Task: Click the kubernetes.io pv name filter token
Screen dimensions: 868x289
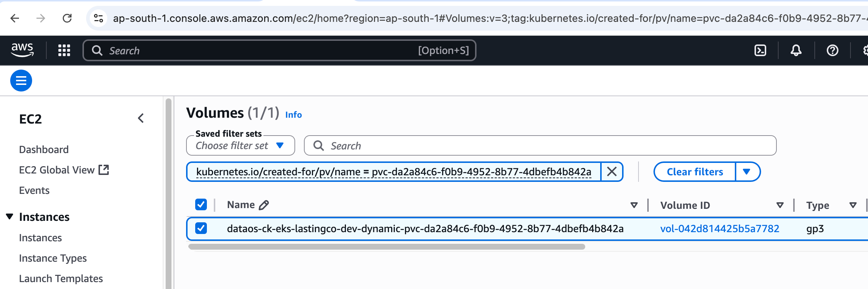Action: point(394,172)
